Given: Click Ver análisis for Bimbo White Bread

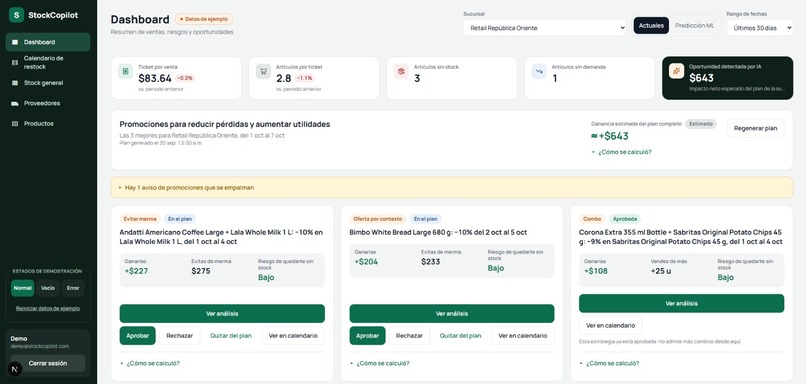Looking at the screenshot, I should tap(452, 314).
